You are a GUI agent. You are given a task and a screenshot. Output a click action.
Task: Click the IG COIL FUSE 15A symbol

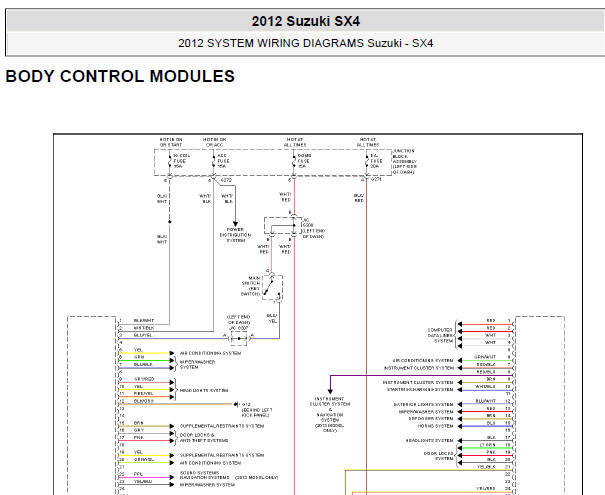pos(169,161)
